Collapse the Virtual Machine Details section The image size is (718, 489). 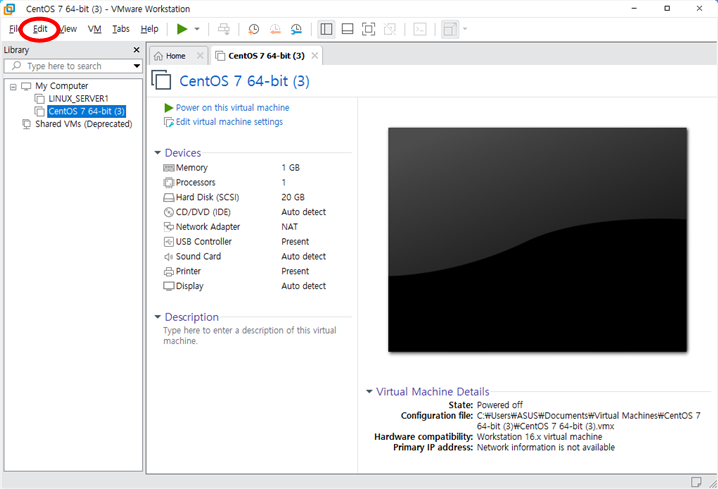click(369, 391)
